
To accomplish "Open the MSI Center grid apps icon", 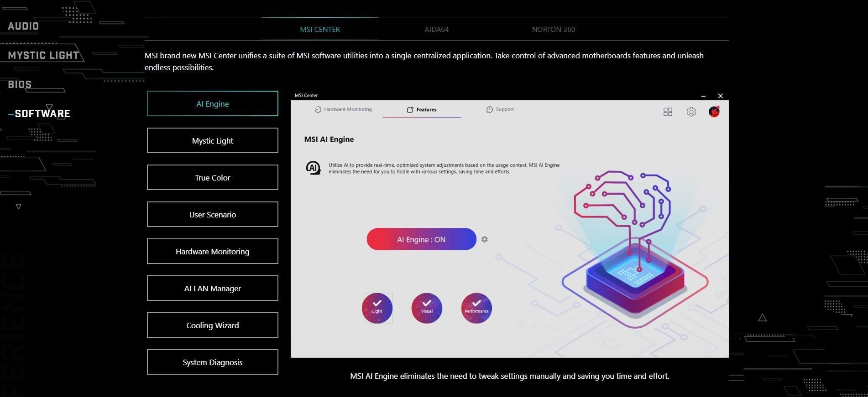I will [668, 112].
